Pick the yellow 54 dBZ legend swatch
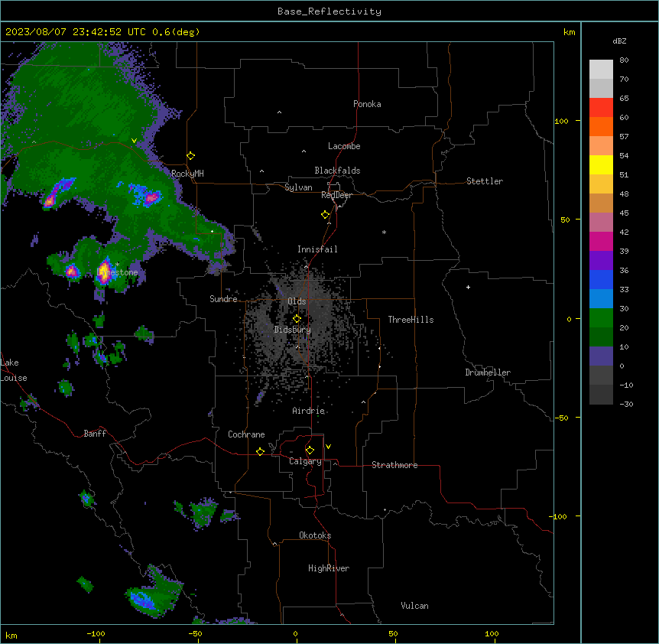Image resolution: width=659 pixels, height=644 pixels. click(601, 164)
